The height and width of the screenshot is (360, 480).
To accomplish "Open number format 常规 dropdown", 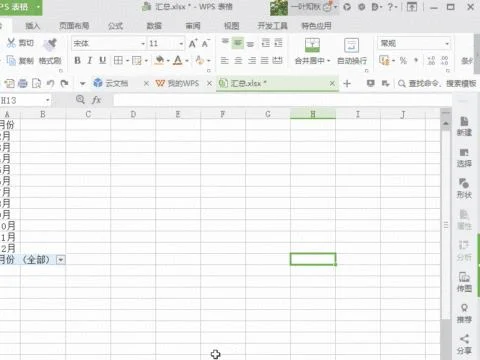I will pyautogui.click(x=447, y=44).
